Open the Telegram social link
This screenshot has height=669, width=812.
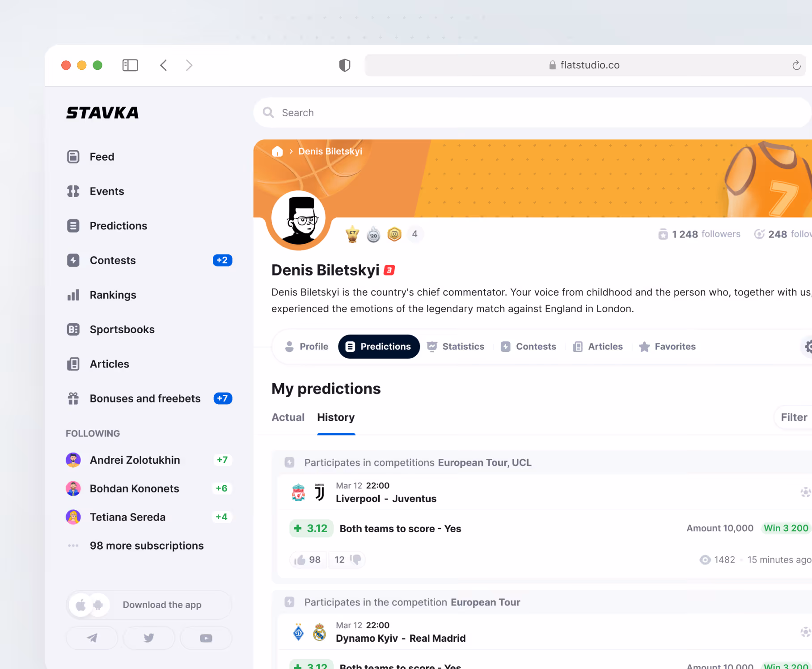92,638
